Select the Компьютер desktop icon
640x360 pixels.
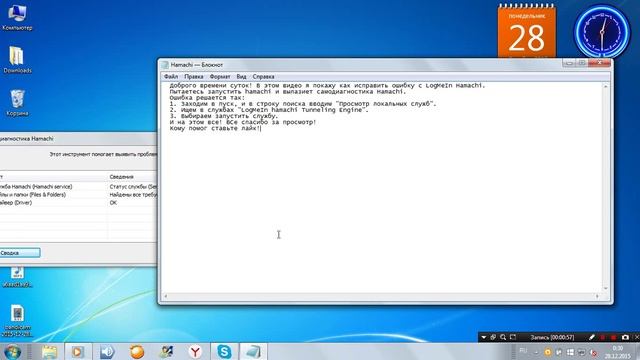click(17, 18)
